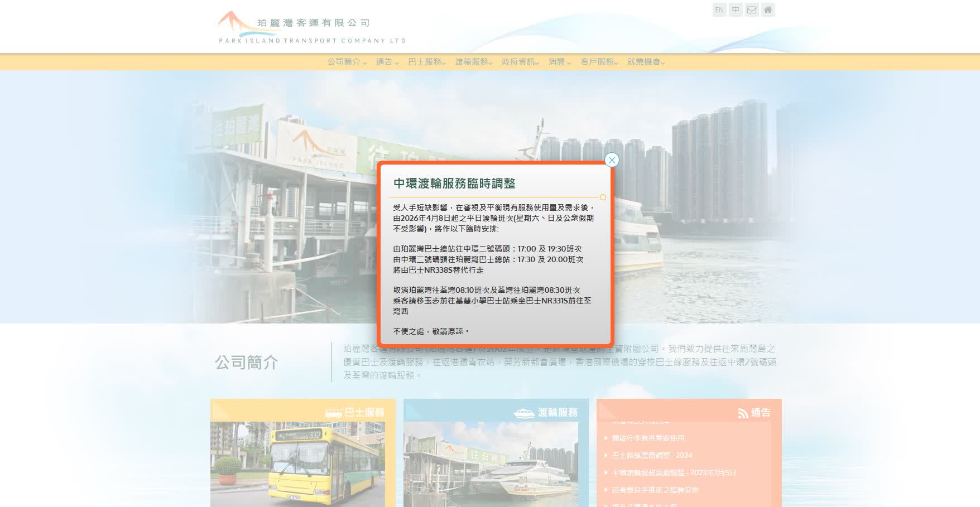Click the RSS icon beside 通告
This screenshot has width=980, height=507.
[743, 413]
